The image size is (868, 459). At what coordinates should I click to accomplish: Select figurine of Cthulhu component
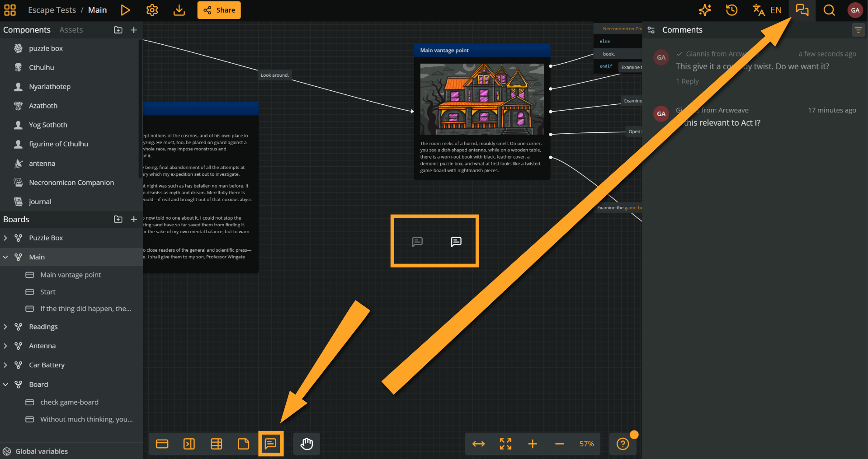[70, 144]
